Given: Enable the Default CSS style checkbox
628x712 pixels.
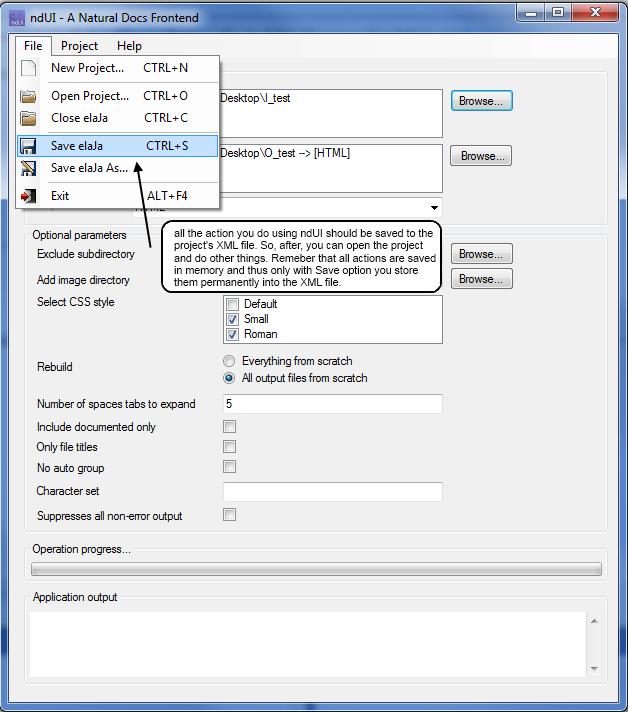Looking at the screenshot, I should coord(232,304).
